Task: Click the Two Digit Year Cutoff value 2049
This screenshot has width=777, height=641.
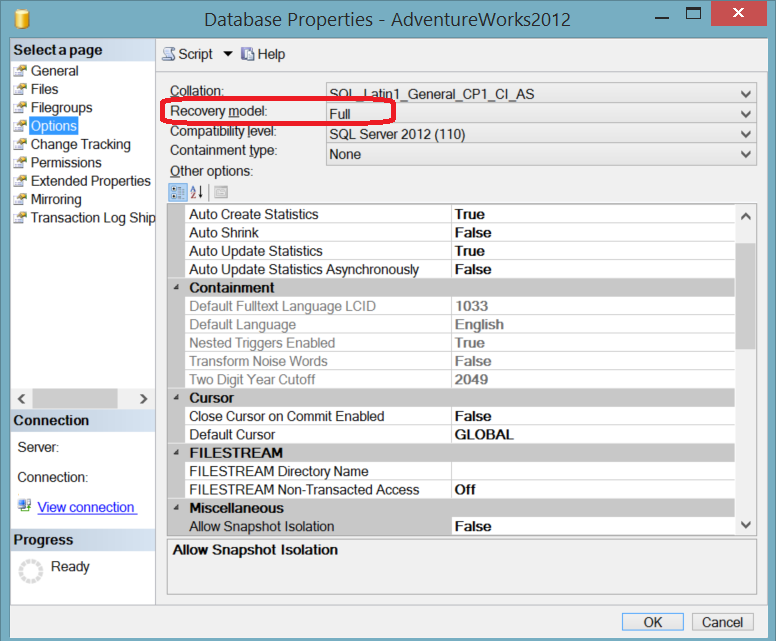Action: pyautogui.click(x=471, y=379)
